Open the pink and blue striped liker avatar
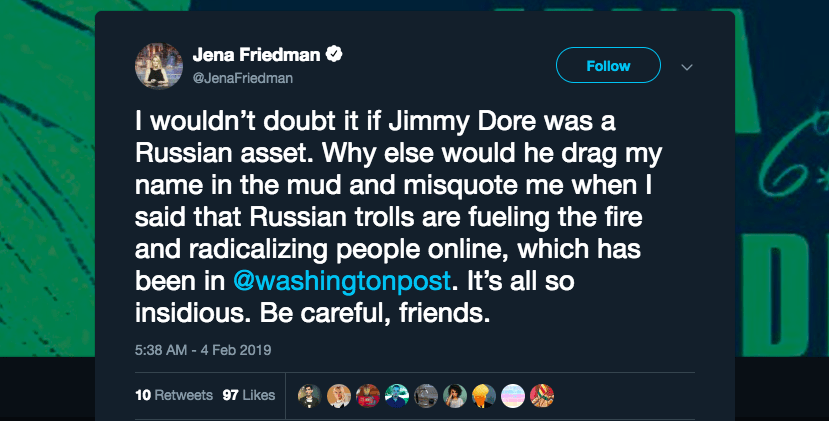This screenshot has width=829, height=421. pyautogui.click(x=513, y=395)
